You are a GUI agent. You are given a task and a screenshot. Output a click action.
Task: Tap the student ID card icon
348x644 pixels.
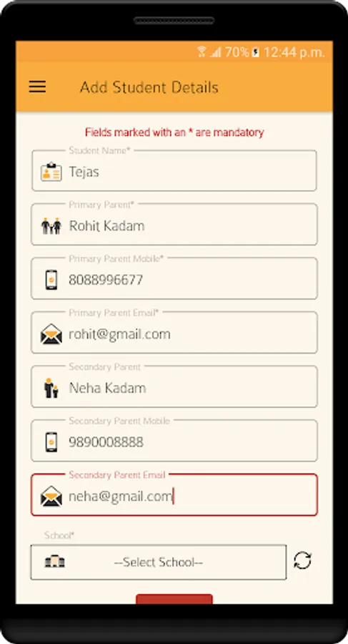[51, 172]
